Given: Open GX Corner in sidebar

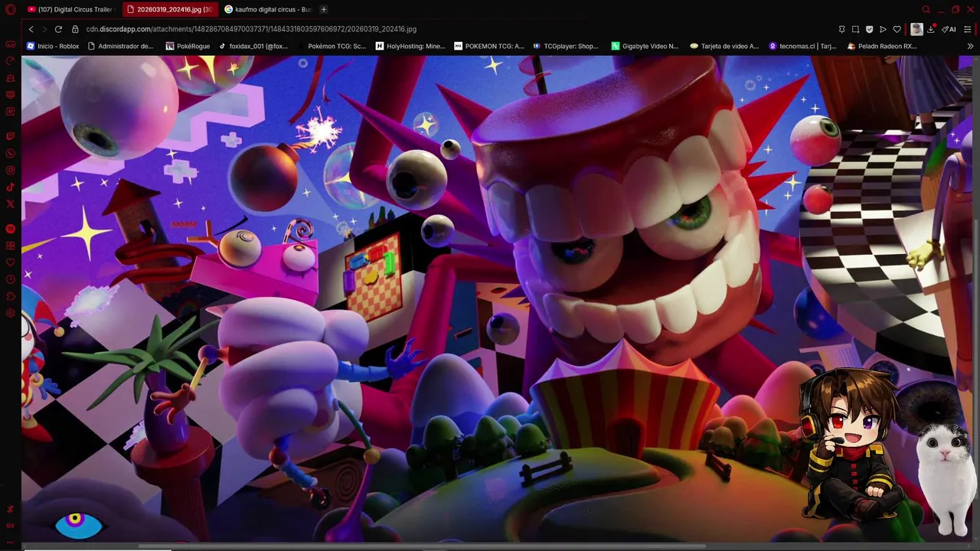Looking at the screenshot, I should click(x=11, y=44).
